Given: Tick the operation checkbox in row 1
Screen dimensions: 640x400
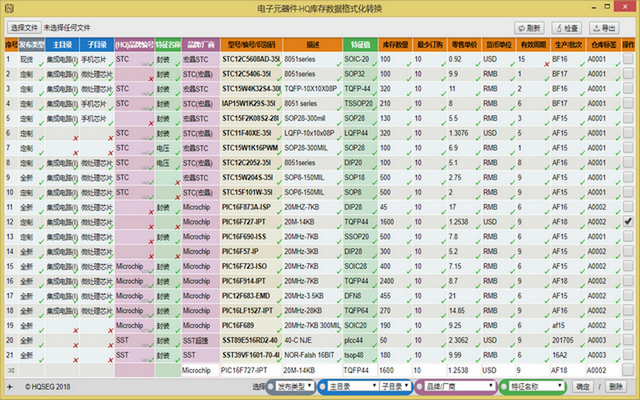Looking at the screenshot, I should 628,60.
